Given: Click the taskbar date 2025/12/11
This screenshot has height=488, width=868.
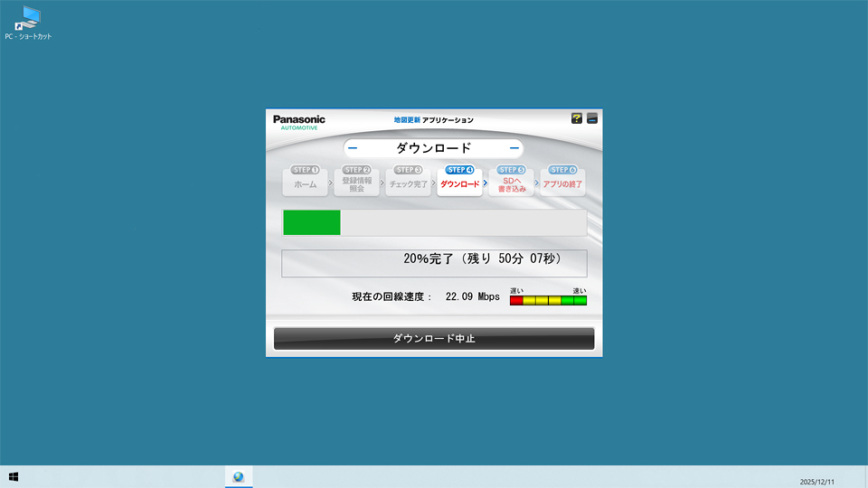Looking at the screenshot, I should (818, 482).
